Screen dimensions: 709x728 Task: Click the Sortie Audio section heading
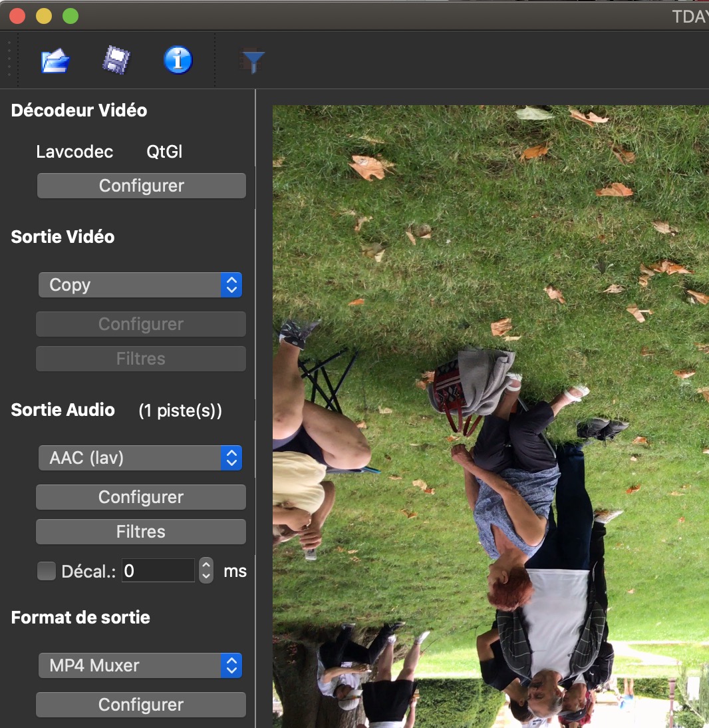pos(63,410)
